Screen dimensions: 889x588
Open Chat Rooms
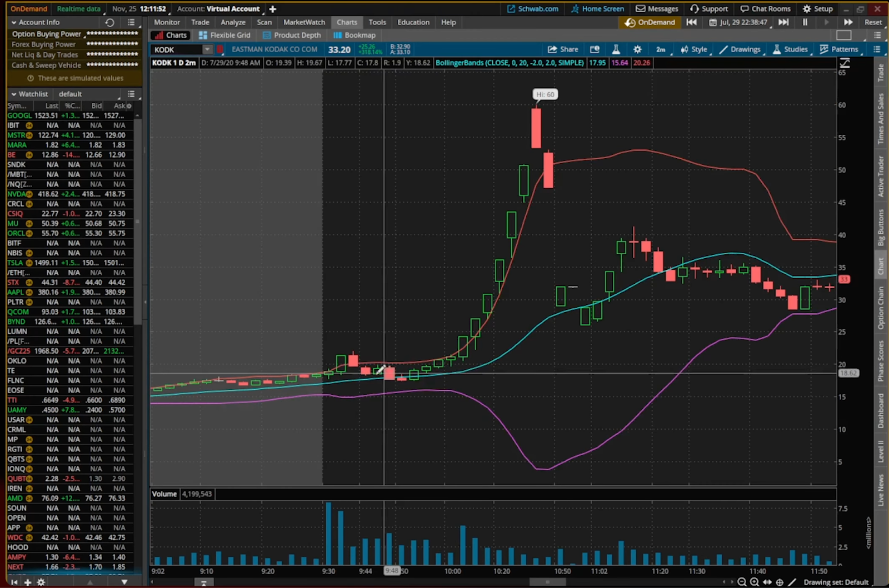(x=765, y=9)
